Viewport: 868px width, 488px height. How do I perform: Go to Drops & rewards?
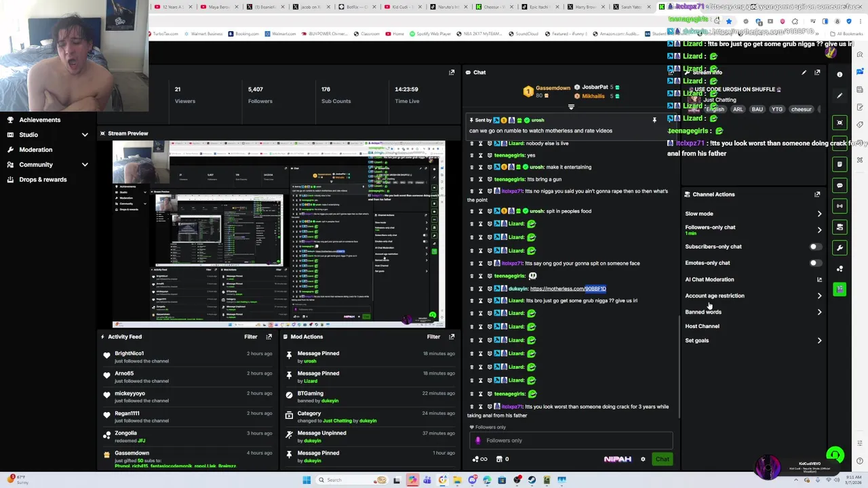click(x=43, y=180)
